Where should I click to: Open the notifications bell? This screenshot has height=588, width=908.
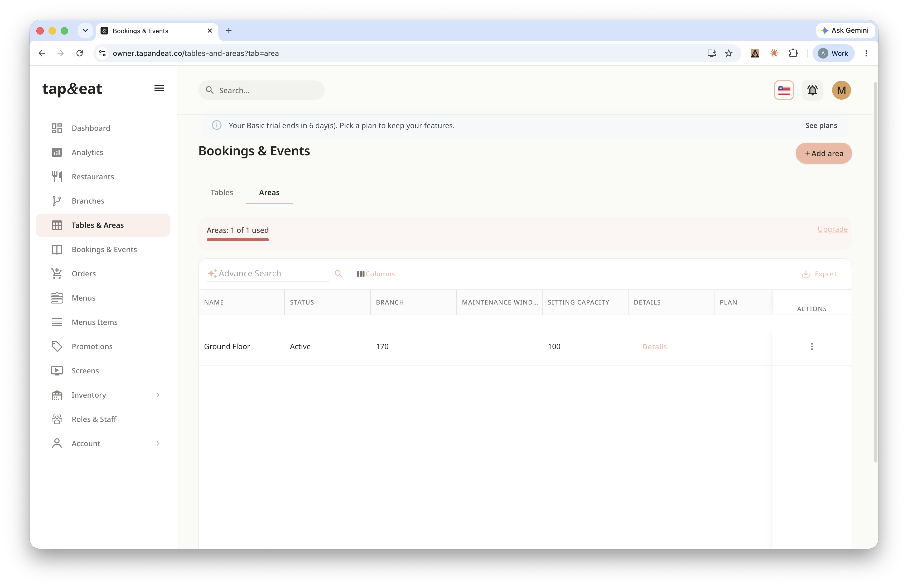click(x=812, y=90)
